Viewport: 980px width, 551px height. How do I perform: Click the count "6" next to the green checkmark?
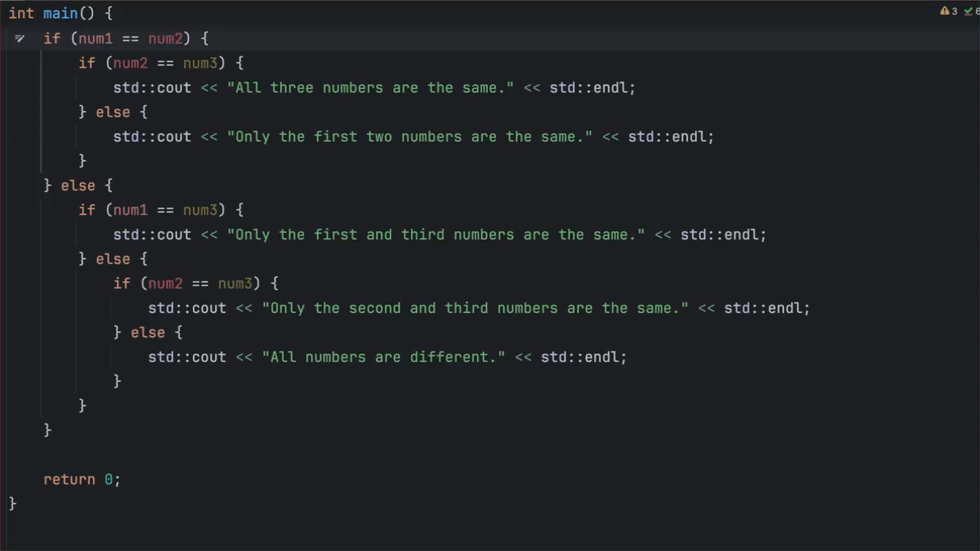click(x=978, y=10)
